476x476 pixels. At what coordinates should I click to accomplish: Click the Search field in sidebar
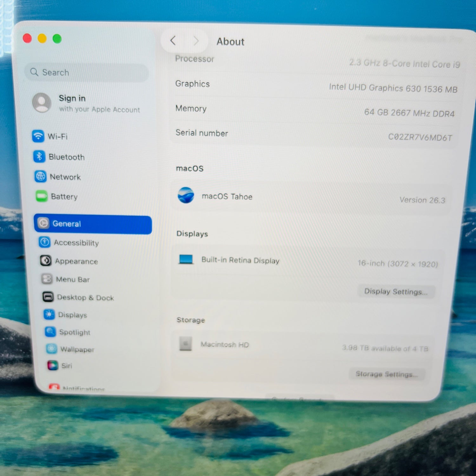point(86,73)
